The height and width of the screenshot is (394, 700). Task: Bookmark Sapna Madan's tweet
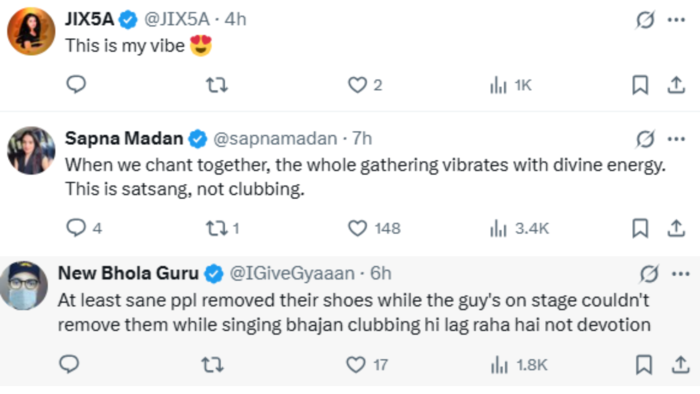pyautogui.click(x=640, y=228)
